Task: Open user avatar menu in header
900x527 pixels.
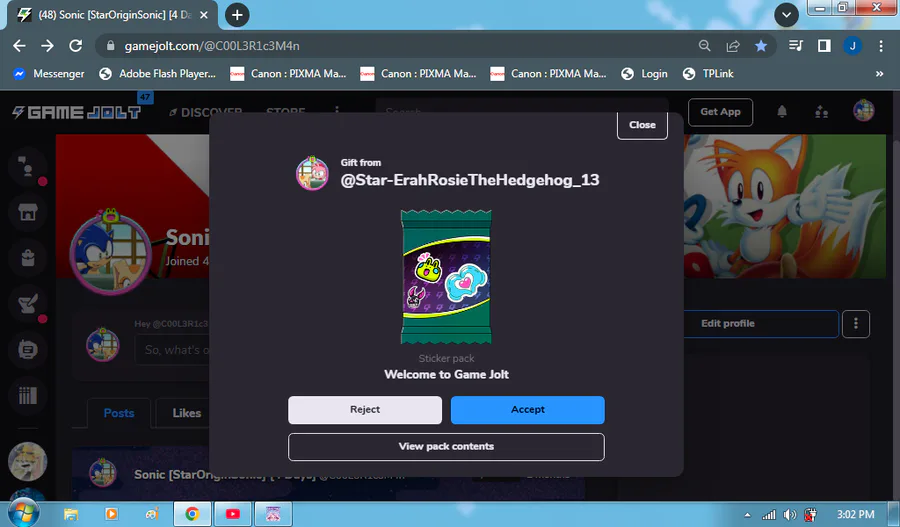Action: point(863,110)
